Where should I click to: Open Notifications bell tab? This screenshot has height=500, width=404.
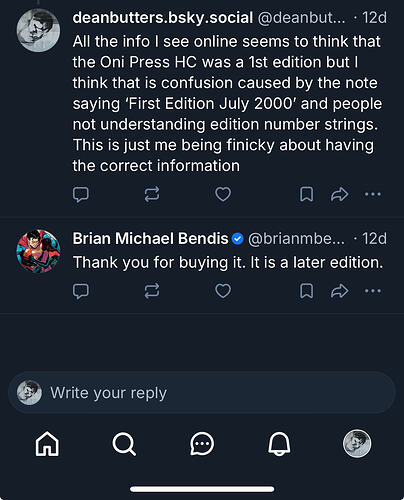(x=279, y=444)
